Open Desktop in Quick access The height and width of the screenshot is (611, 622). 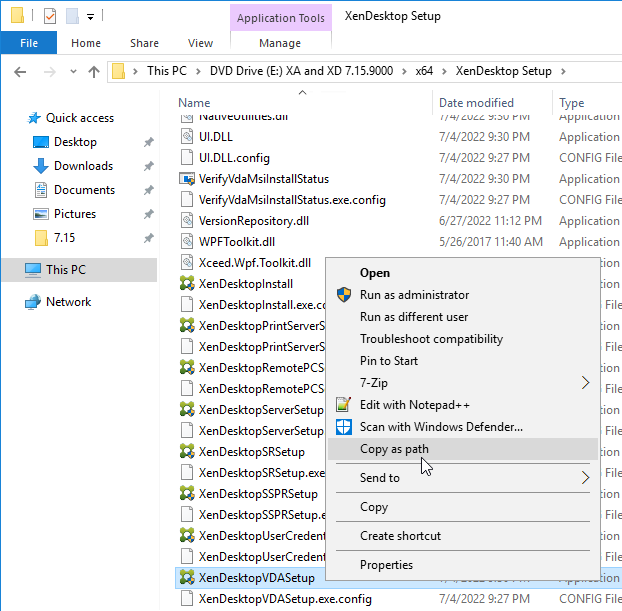tap(75, 142)
